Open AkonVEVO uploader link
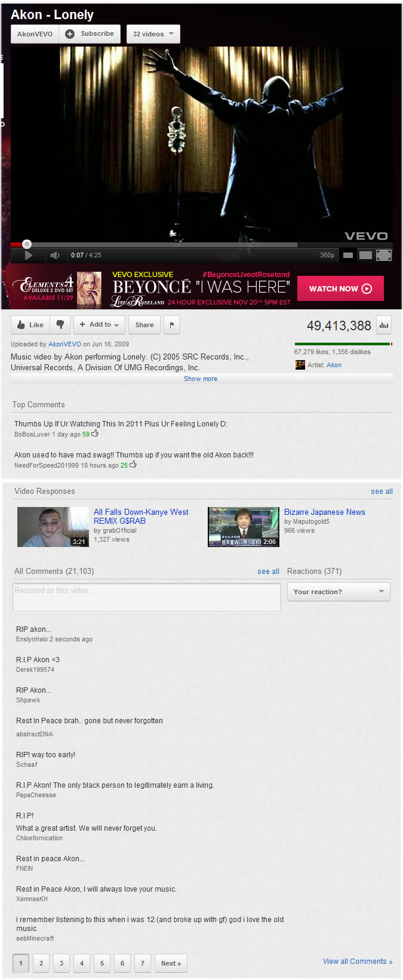Image resolution: width=403 pixels, height=980 pixels. (x=64, y=344)
